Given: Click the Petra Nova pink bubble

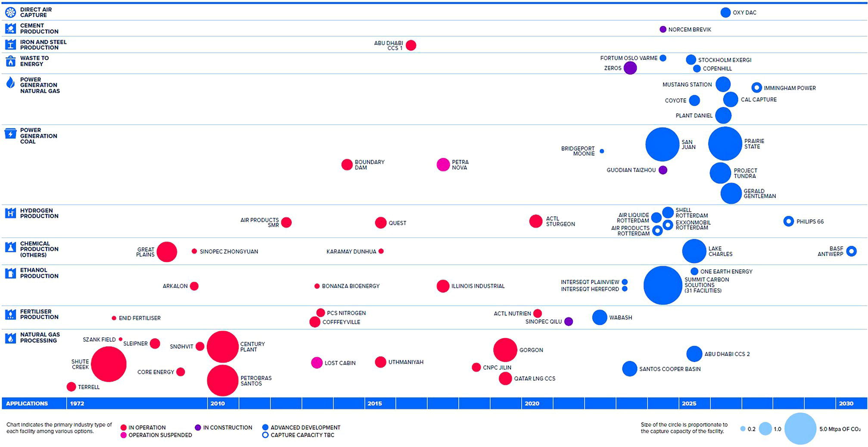Looking at the screenshot, I should tap(443, 165).
